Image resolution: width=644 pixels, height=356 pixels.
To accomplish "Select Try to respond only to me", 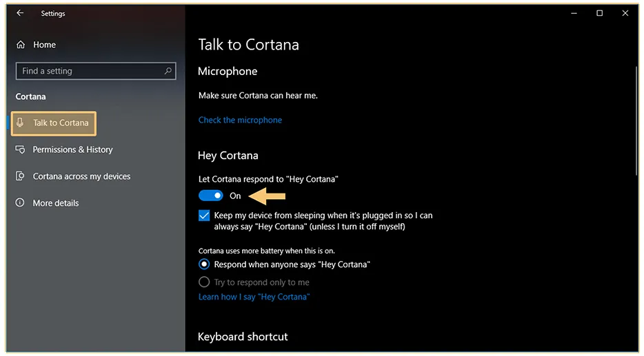I will 204,282.
